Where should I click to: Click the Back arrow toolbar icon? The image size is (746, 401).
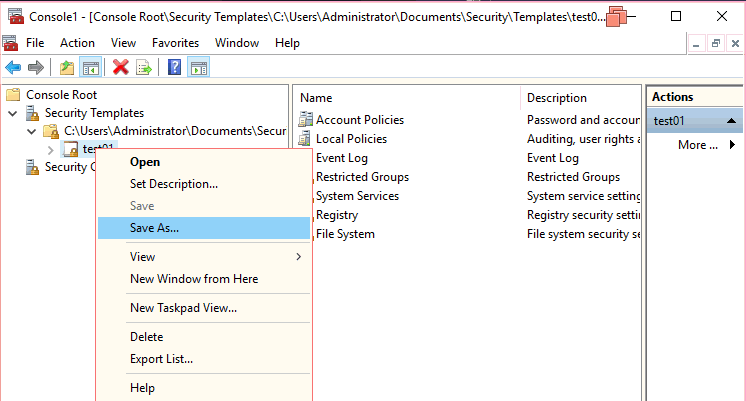13,68
